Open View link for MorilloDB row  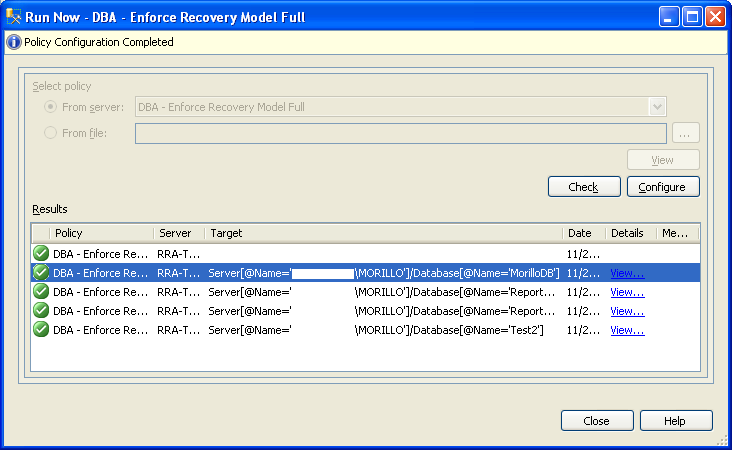[x=627, y=273]
